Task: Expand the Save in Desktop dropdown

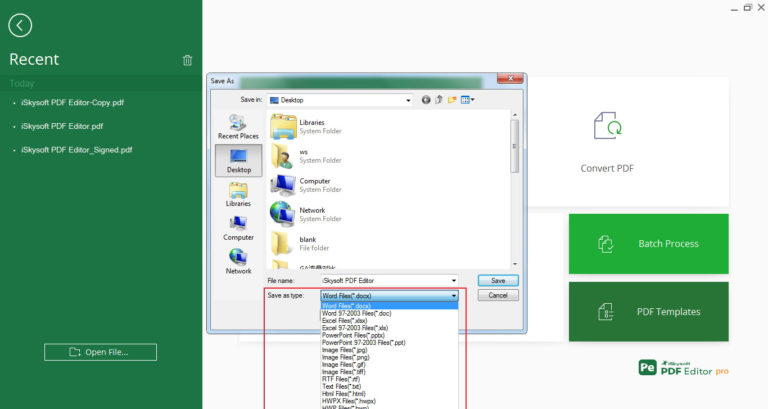Action: coord(408,100)
